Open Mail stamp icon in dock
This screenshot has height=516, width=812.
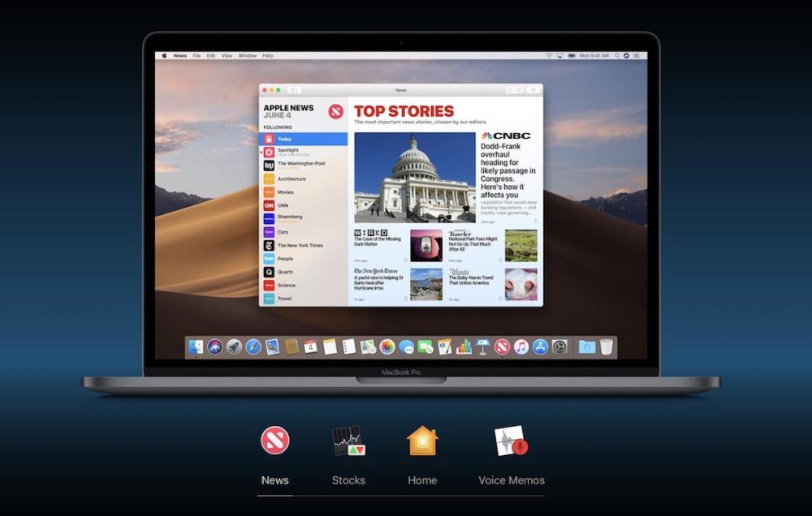[272, 346]
